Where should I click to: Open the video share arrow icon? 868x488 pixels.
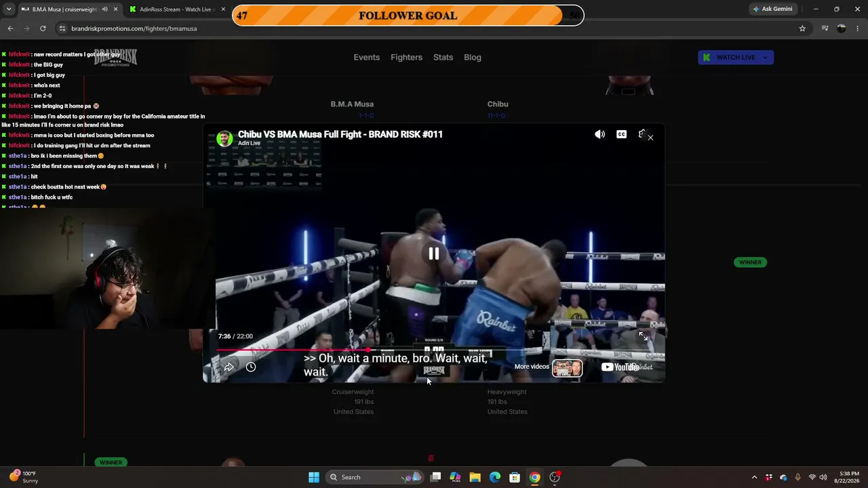click(x=229, y=367)
